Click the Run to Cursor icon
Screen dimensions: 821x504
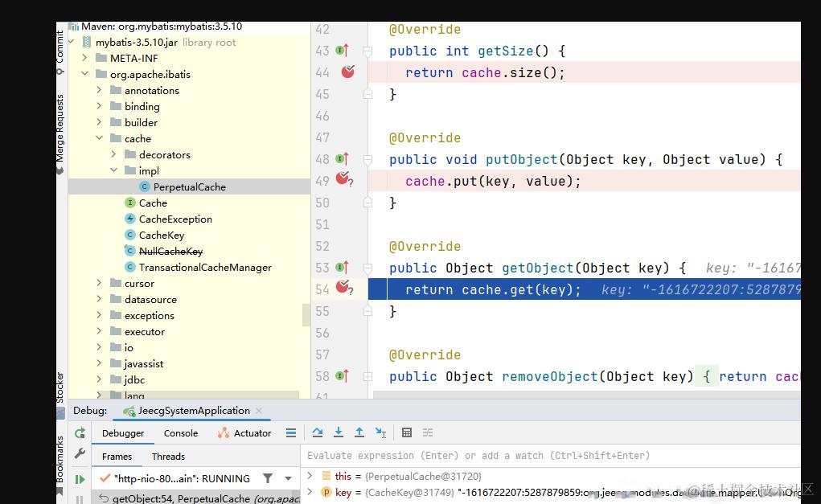pyautogui.click(x=380, y=432)
